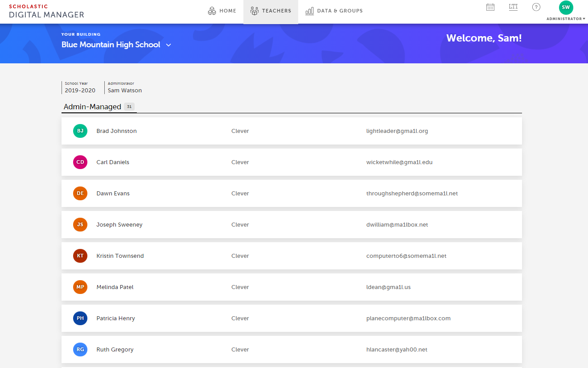
Task: Click Ruth Gregory's RG avatar
Action: (x=80, y=349)
